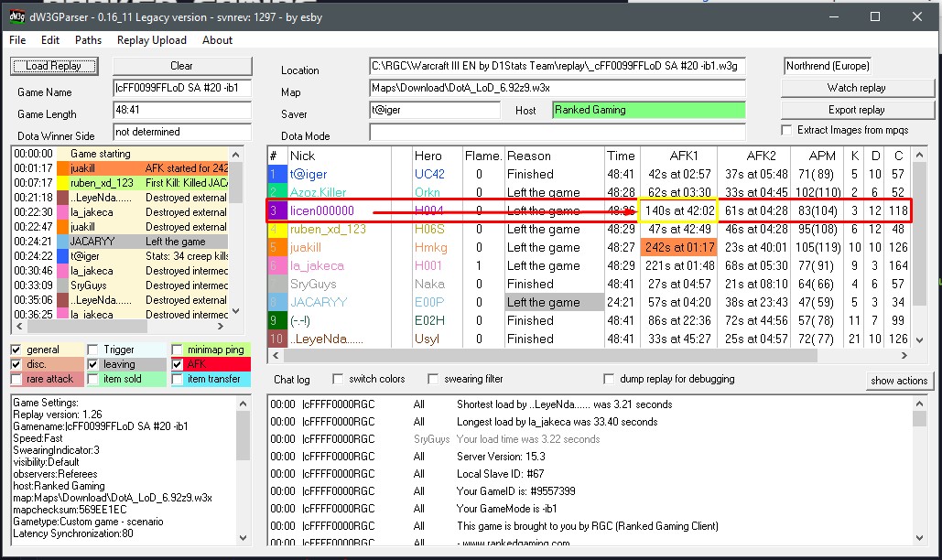This screenshot has width=942, height=560.
Task: Toggle the general filter checkbox
Action: click(16, 350)
